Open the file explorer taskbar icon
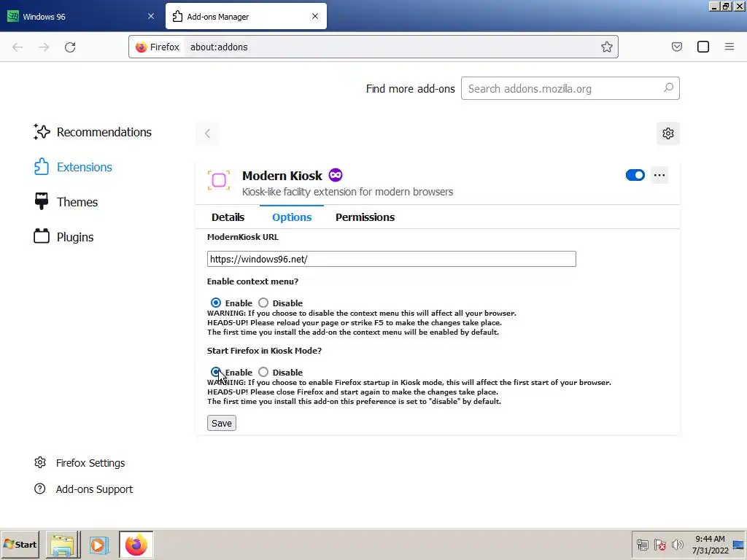 63,545
